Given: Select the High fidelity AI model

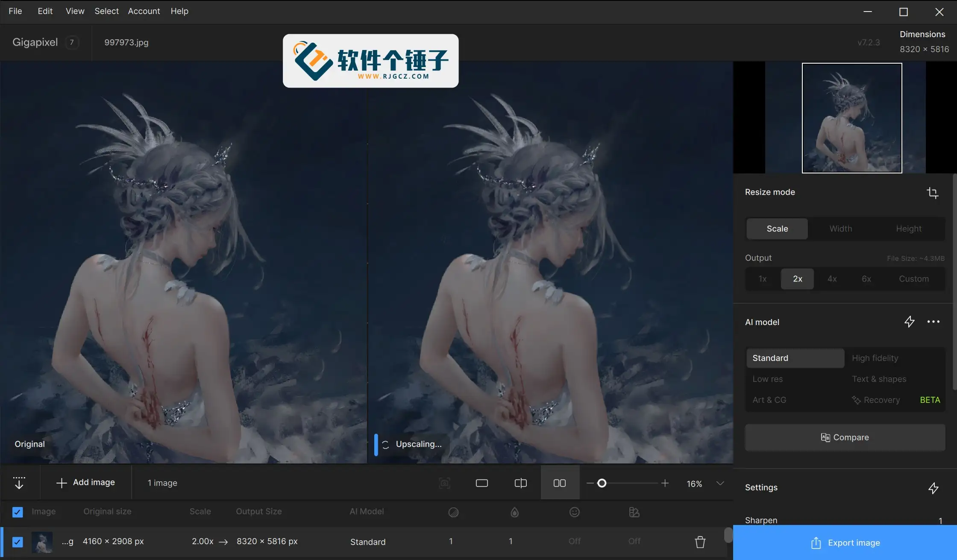Looking at the screenshot, I should point(895,358).
